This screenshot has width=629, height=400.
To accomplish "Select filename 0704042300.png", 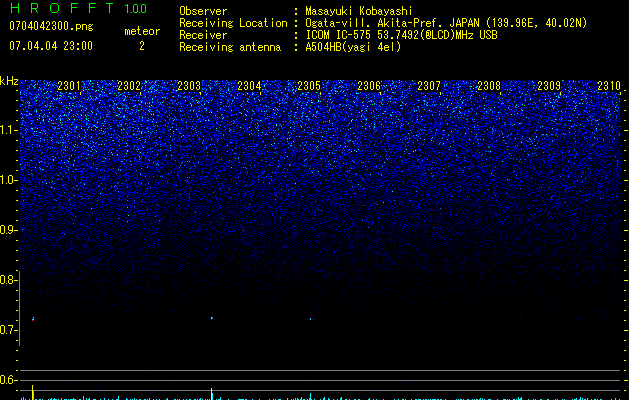I will click(51, 26).
